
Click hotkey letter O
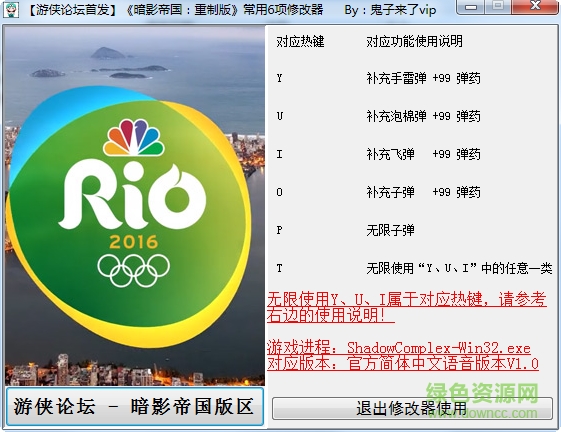coord(279,192)
